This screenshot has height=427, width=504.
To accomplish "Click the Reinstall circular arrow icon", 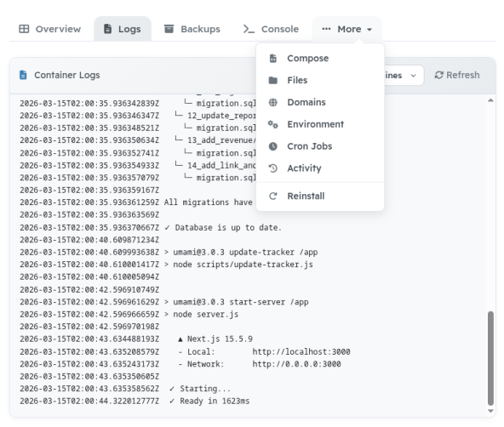I will pos(273,196).
